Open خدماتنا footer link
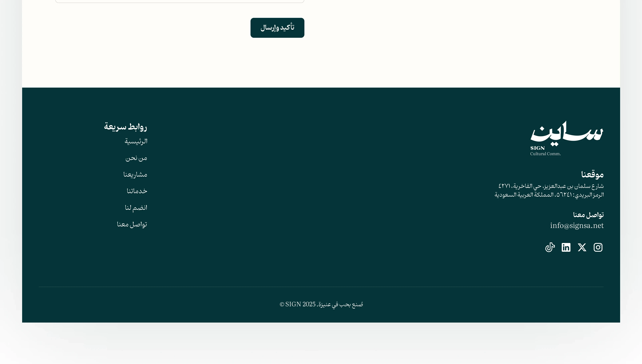The height and width of the screenshot is (364, 642). click(x=137, y=191)
